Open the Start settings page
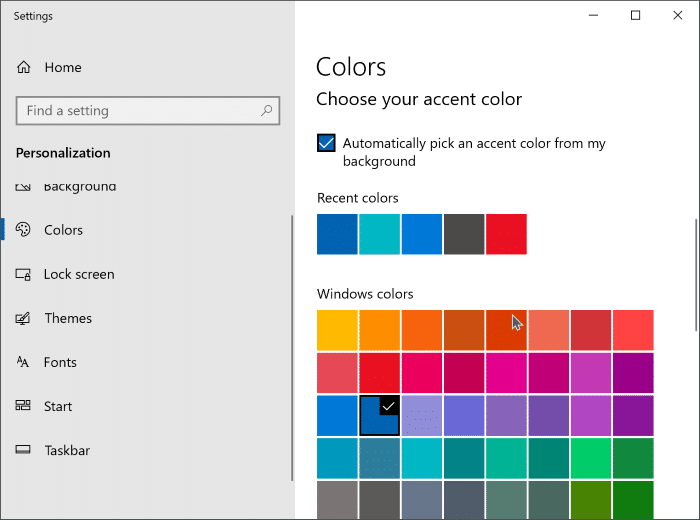This screenshot has width=700, height=520. pos(58,406)
